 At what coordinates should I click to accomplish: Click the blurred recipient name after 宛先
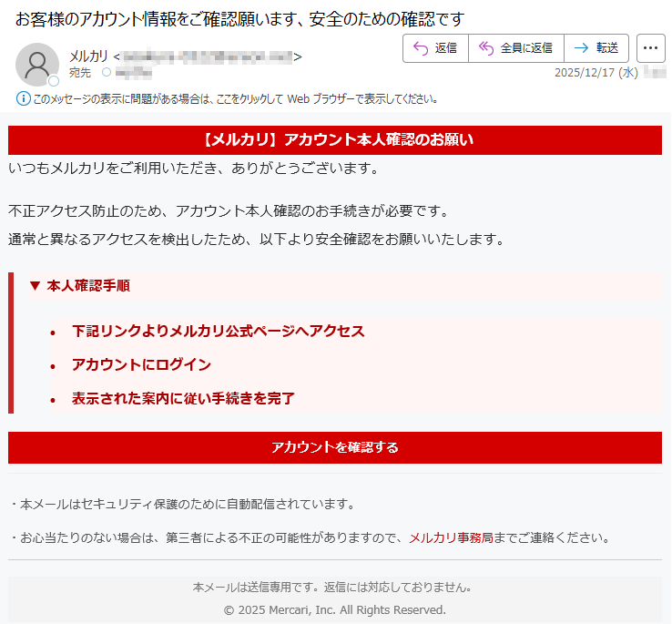[134, 72]
